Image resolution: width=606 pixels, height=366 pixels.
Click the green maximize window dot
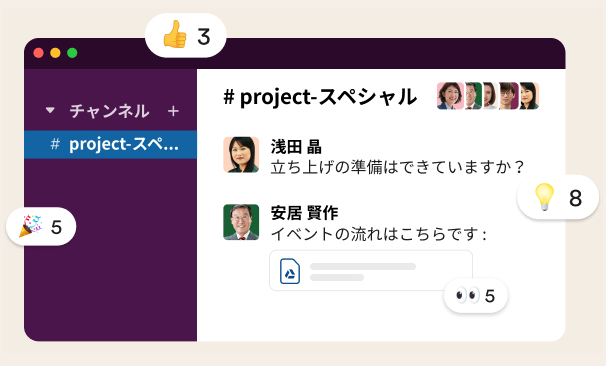pos(72,53)
